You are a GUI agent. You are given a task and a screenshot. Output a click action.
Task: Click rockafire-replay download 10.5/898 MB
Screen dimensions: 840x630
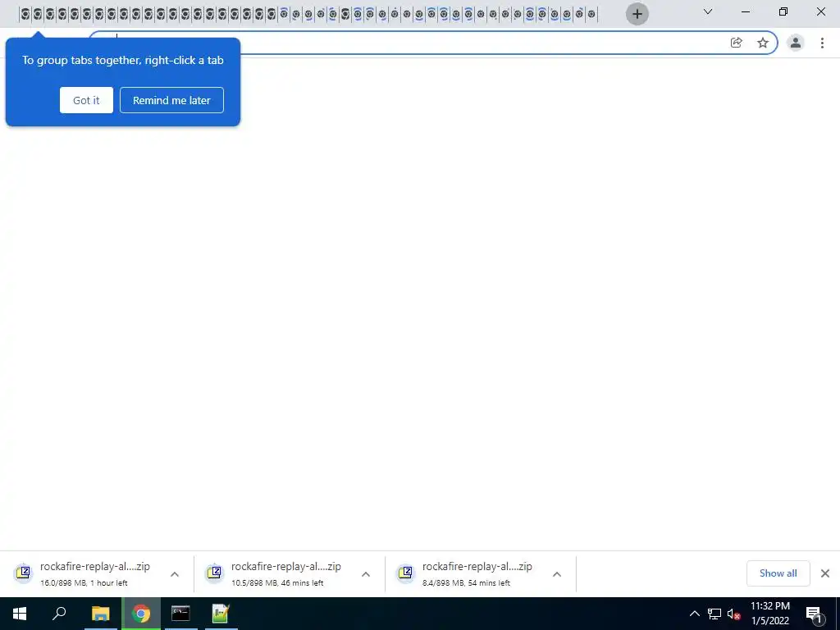[x=290, y=573]
